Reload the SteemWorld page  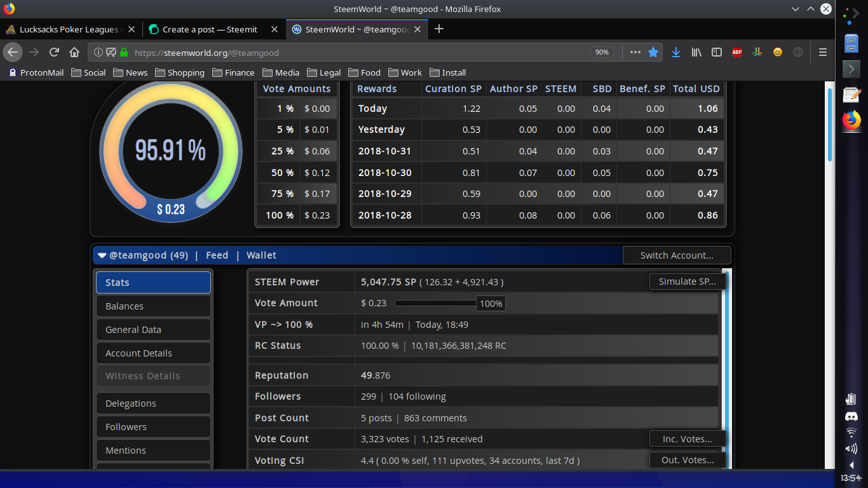point(55,52)
